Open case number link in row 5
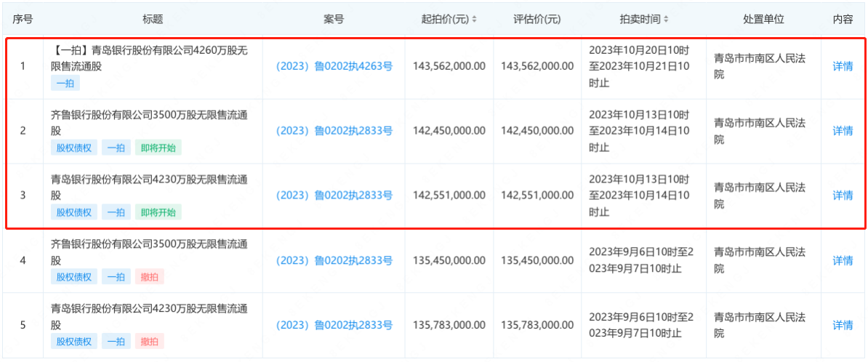Screen dimensions: 868x362 click(334, 325)
